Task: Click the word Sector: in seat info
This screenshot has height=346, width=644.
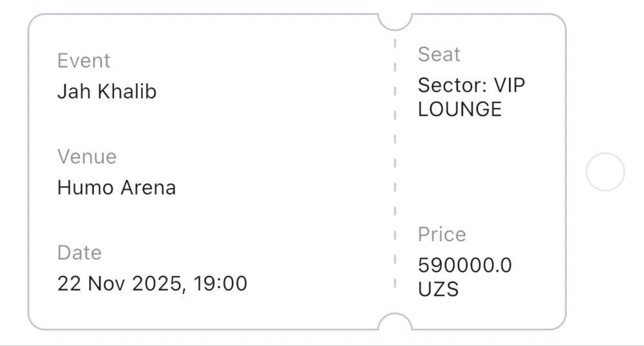Action: 452,86
